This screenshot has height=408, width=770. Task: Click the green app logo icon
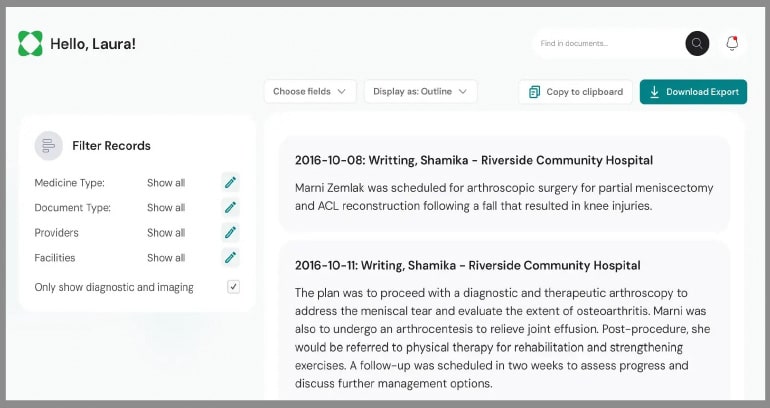coord(30,43)
